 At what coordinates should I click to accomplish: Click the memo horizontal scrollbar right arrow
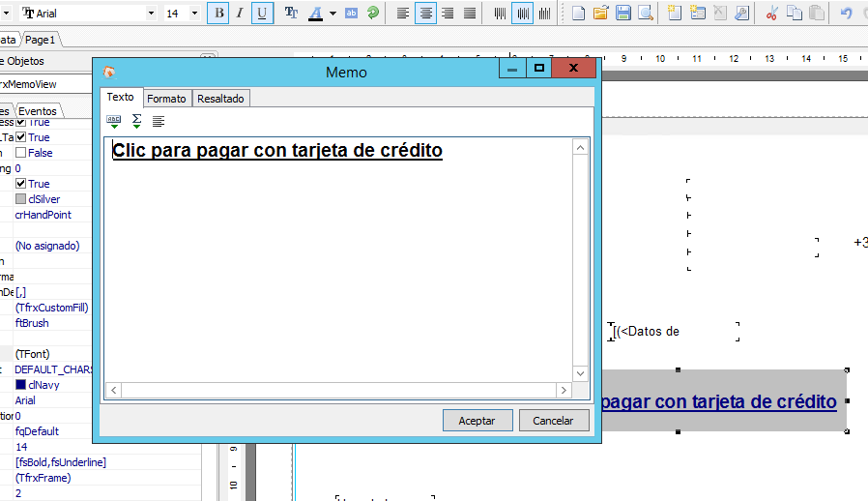[564, 390]
